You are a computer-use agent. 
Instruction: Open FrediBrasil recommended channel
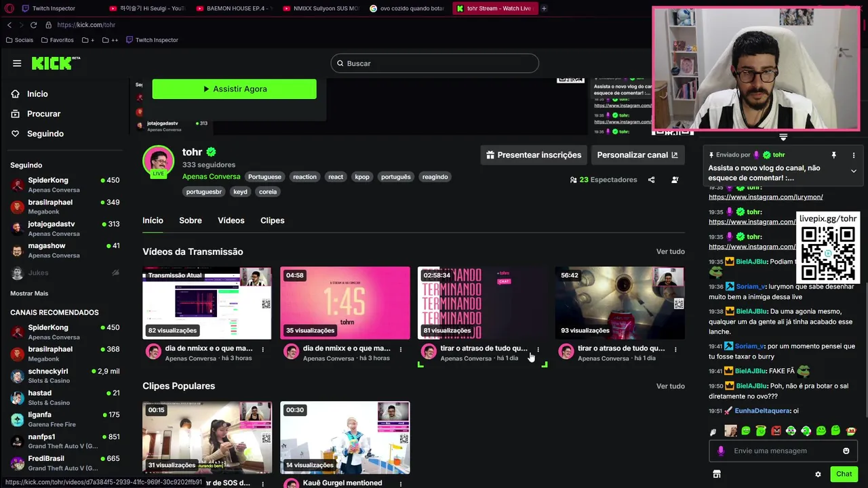pos(65,463)
